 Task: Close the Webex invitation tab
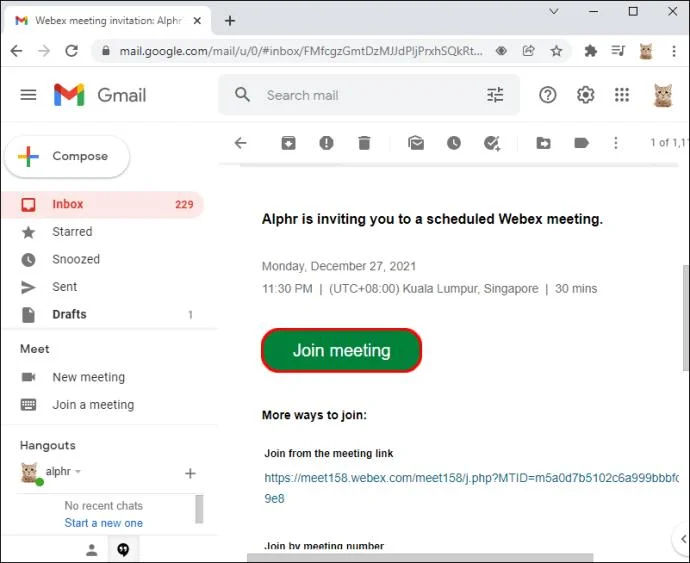[198, 21]
